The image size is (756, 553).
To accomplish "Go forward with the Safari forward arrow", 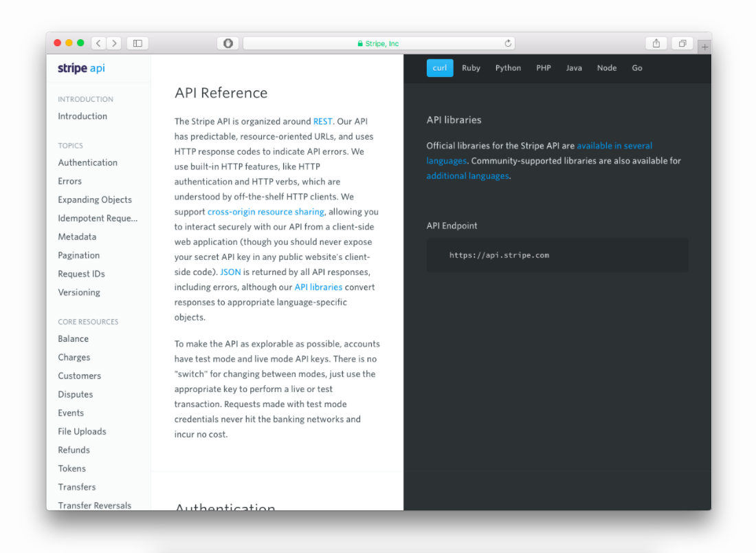I will tap(114, 43).
